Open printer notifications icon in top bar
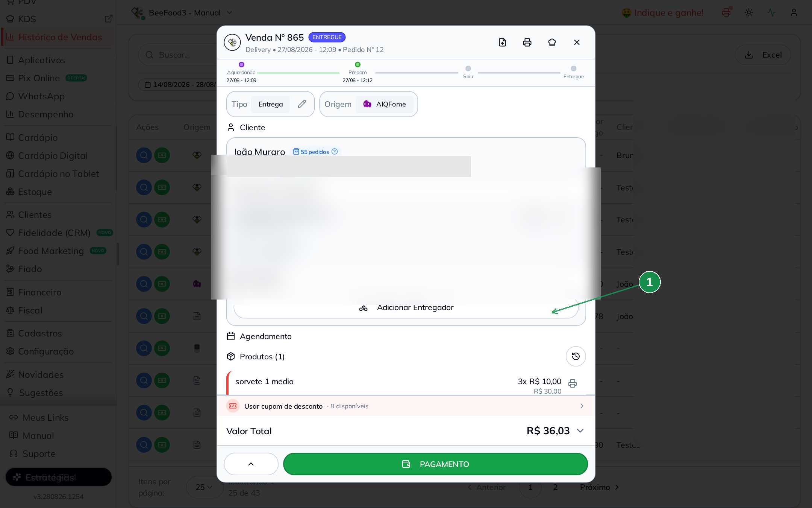Image resolution: width=812 pixels, height=508 pixels. coord(726,12)
